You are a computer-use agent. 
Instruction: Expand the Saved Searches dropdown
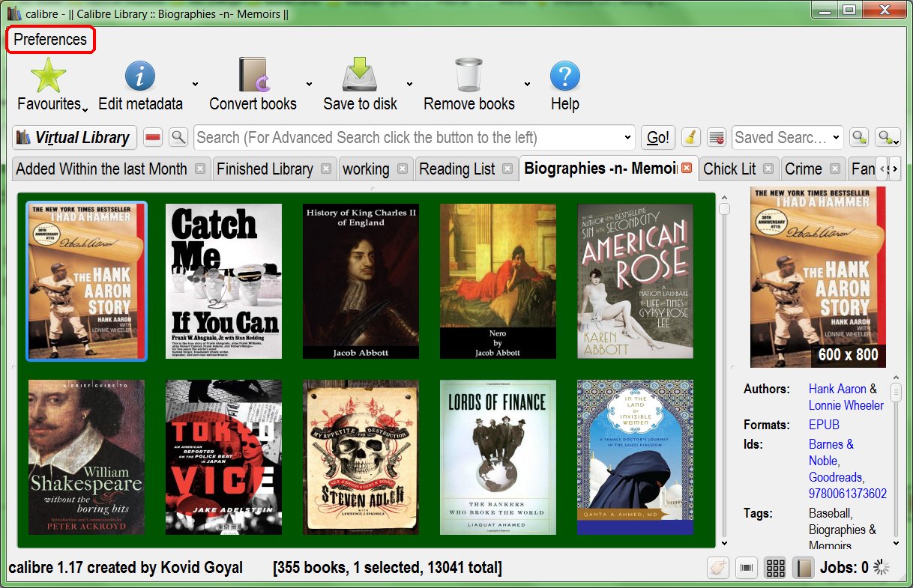coord(837,138)
